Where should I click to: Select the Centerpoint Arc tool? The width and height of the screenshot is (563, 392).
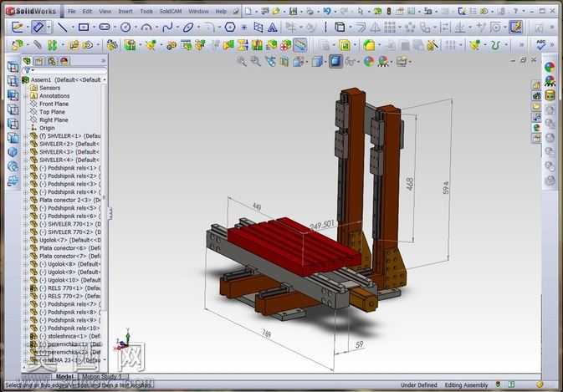tap(146, 28)
